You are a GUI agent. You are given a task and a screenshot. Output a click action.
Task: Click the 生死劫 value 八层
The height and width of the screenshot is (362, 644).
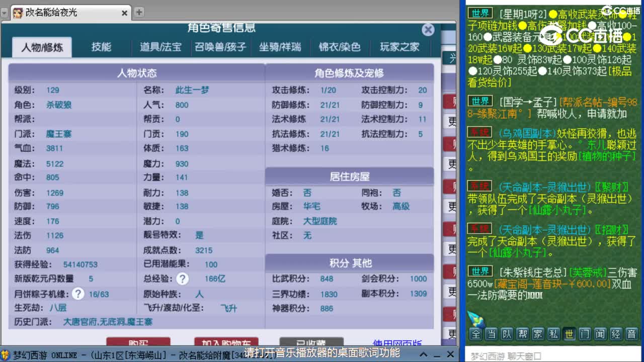tap(58, 308)
